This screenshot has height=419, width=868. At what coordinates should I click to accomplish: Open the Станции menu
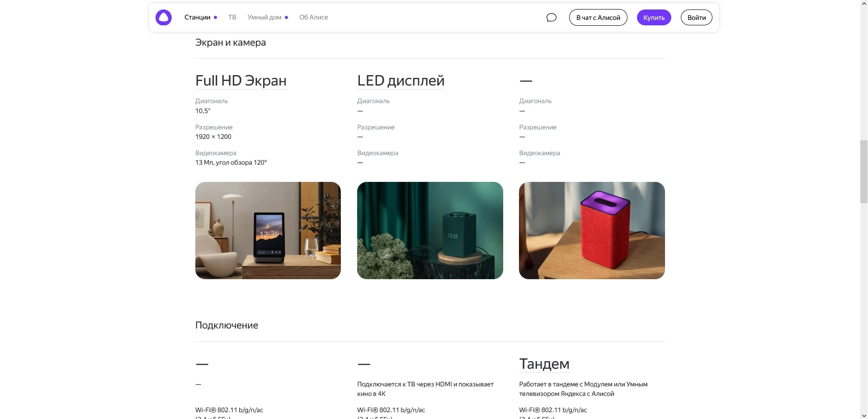point(197,18)
